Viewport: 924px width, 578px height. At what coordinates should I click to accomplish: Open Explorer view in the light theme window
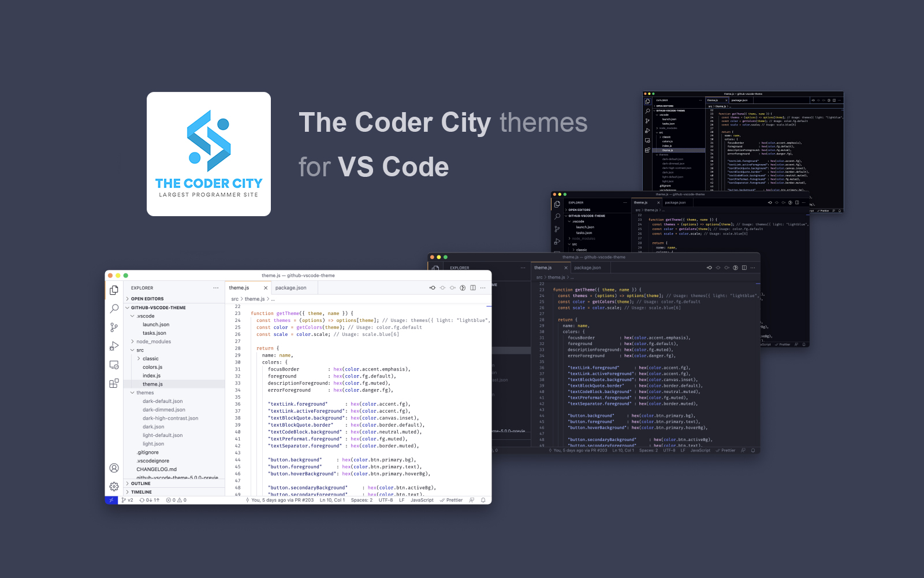coord(114,290)
